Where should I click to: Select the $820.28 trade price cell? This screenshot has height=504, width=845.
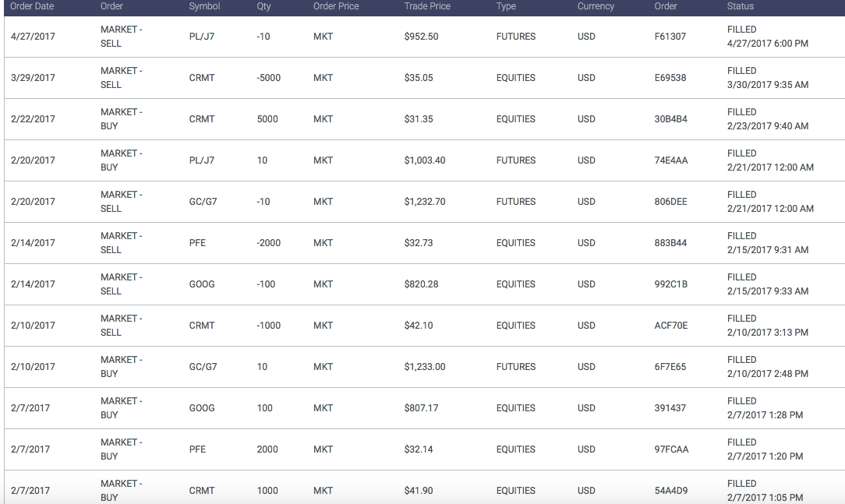421,284
